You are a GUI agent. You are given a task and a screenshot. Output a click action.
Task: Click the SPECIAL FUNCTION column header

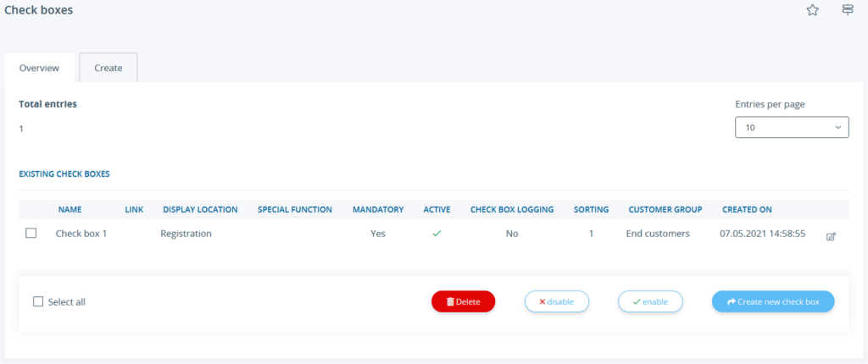[295, 210]
